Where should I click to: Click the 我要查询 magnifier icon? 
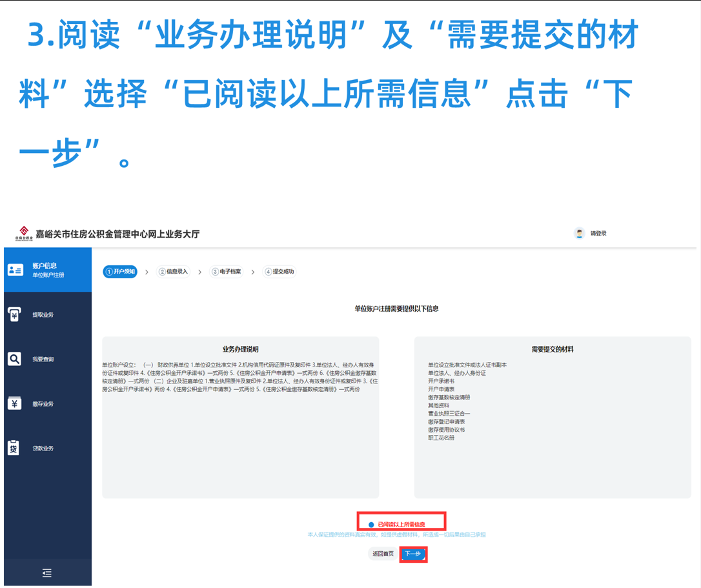(14, 359)
